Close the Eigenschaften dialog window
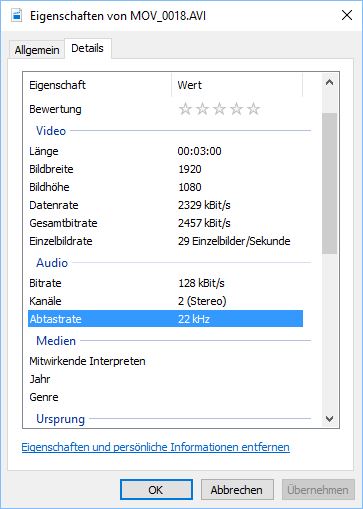363x509 pixels. [x=347, y=15]
